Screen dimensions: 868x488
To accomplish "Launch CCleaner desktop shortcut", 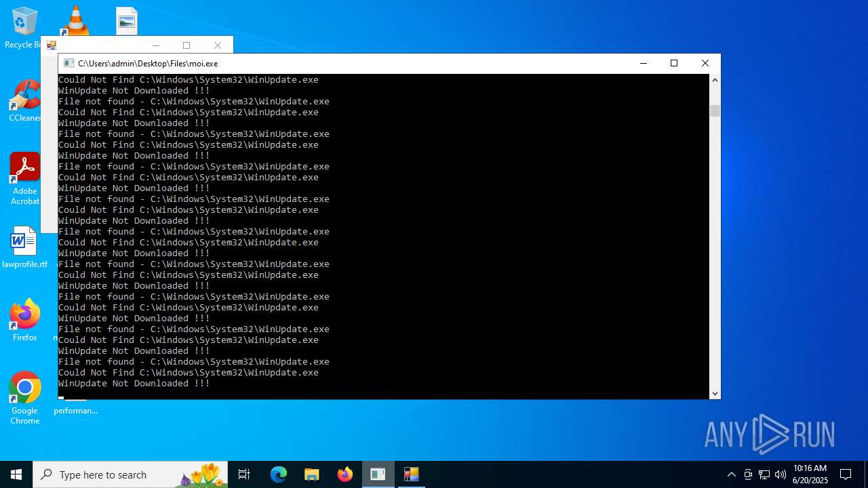I will 24,102.
